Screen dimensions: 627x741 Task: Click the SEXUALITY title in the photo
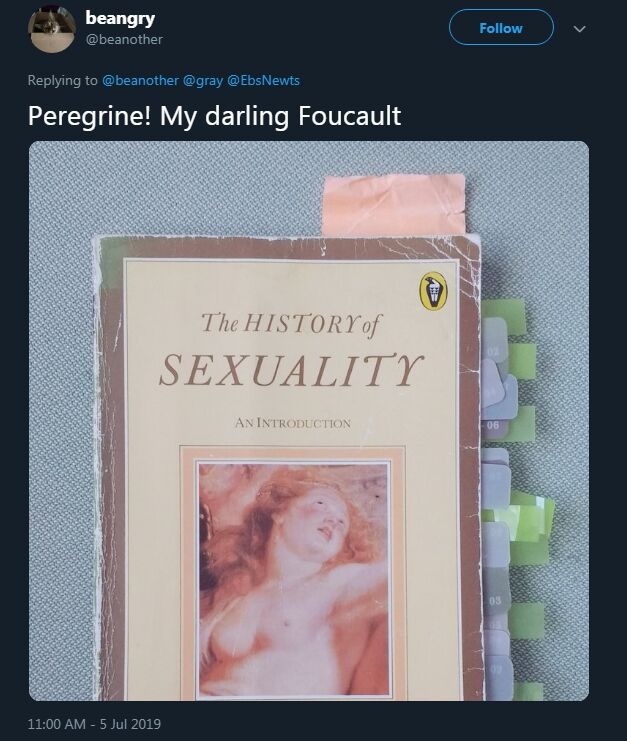click(x=291, y=370)
